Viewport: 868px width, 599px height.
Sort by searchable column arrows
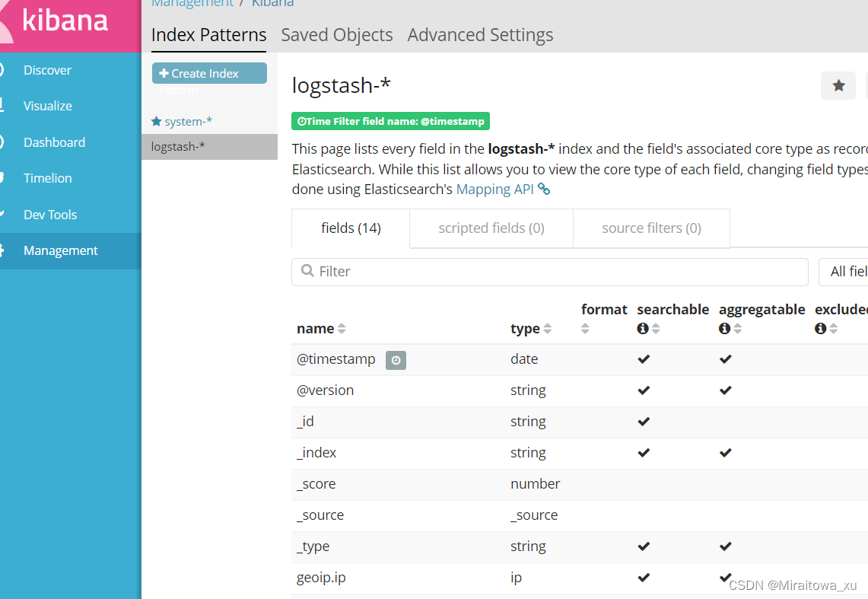[656, 329]
